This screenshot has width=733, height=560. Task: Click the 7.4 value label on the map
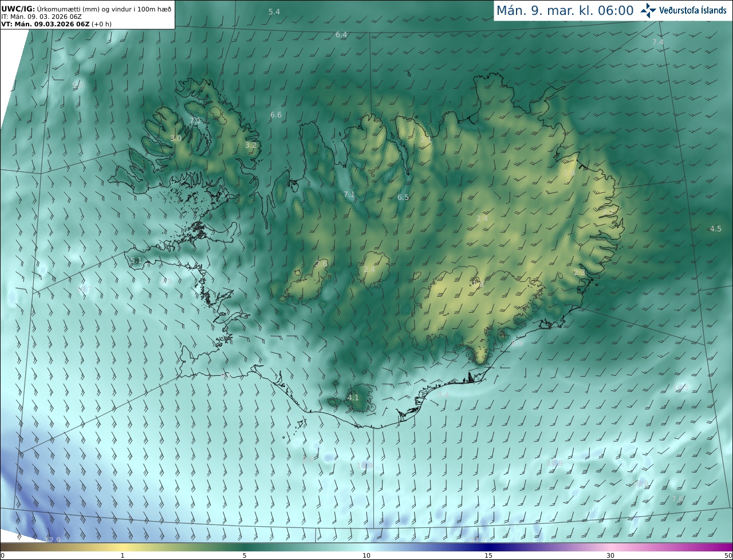658,42
